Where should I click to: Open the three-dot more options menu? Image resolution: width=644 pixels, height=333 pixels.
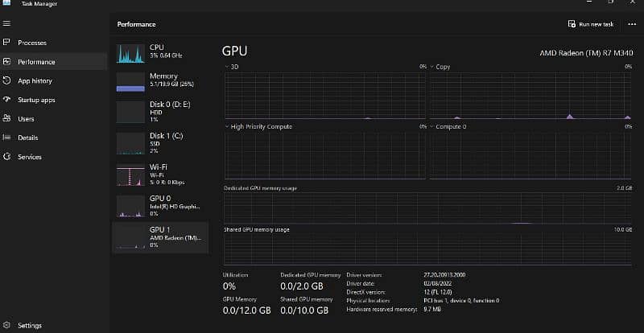click(x=631, y=24)
